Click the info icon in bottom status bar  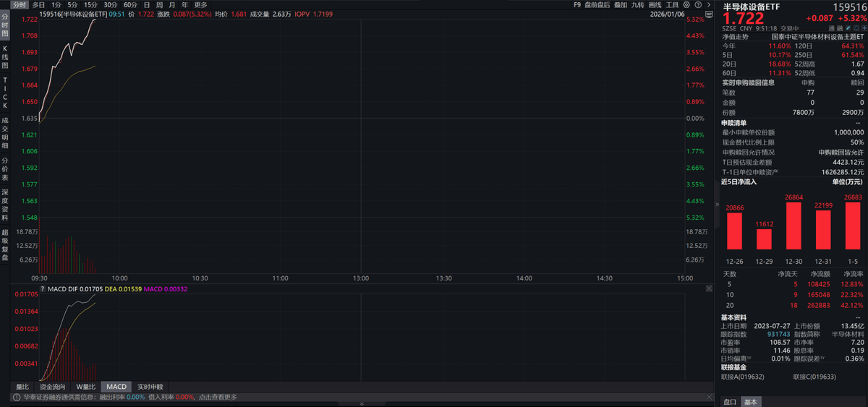click(15, 397)
